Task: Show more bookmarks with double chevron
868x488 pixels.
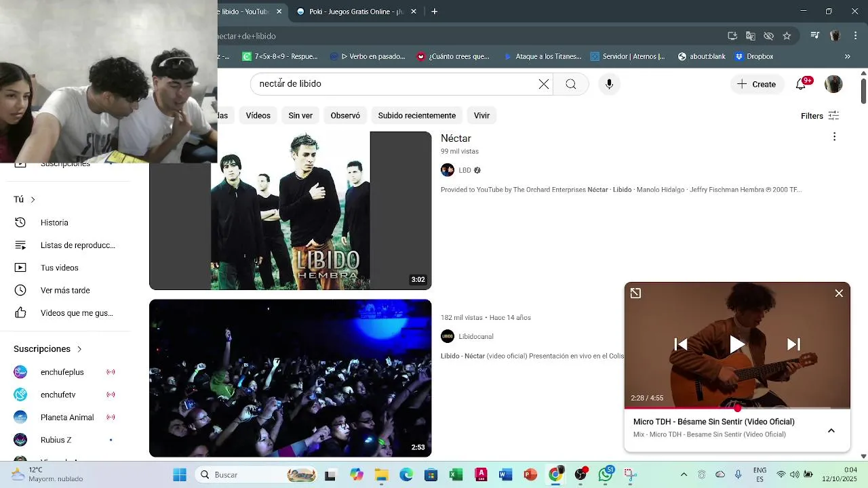Action: [x=847, y=56]
